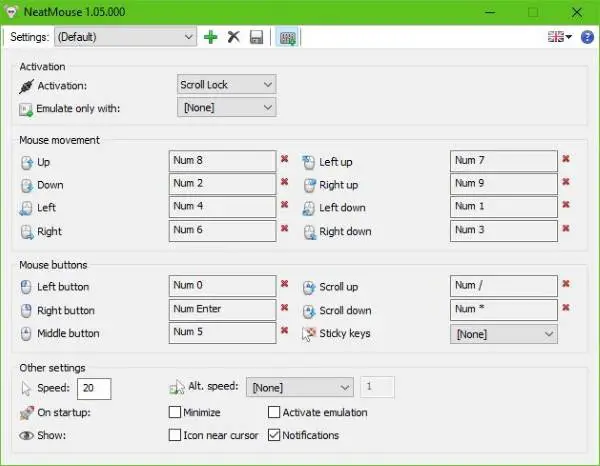Image resolution: width=600 pixels, height=466 pixels.
Task: Open the Settings (Default) preset list
Action: (126, 37)
